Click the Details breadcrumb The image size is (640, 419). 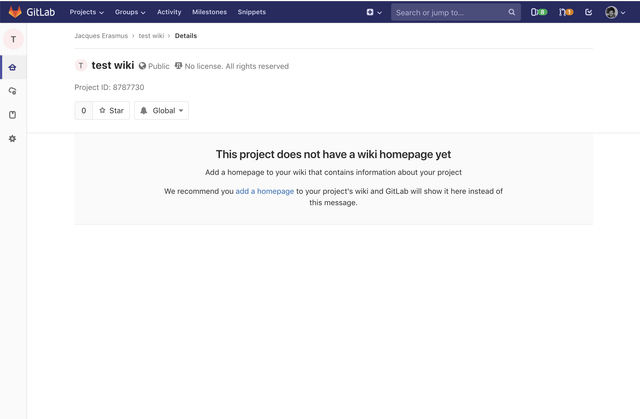click(186, 36)
